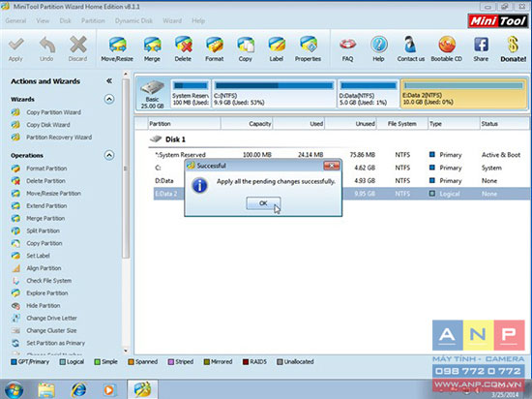Open the Bootable CD tool
Viewport: 532px width, 399px height.
447,49
